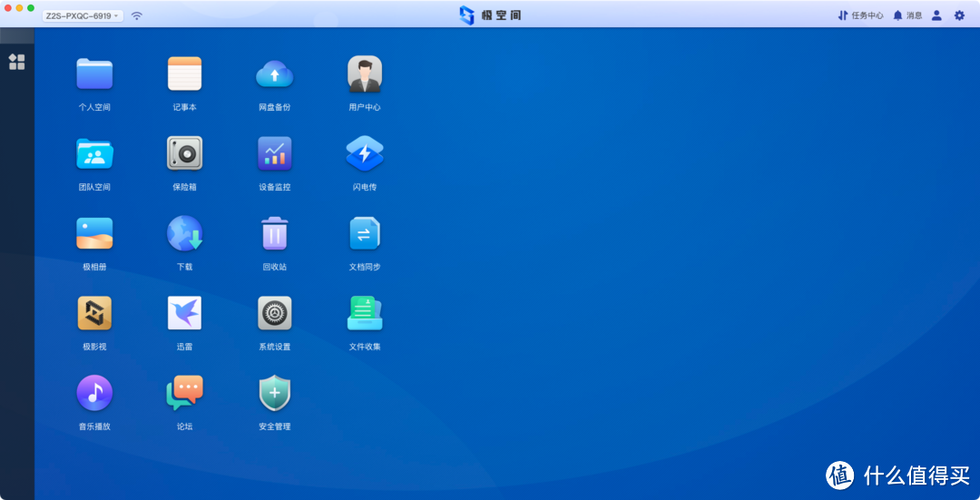Open the 保险箱 safe box
Image resolution: width=980 pixels, height=500 pixels.
[184, 153]
